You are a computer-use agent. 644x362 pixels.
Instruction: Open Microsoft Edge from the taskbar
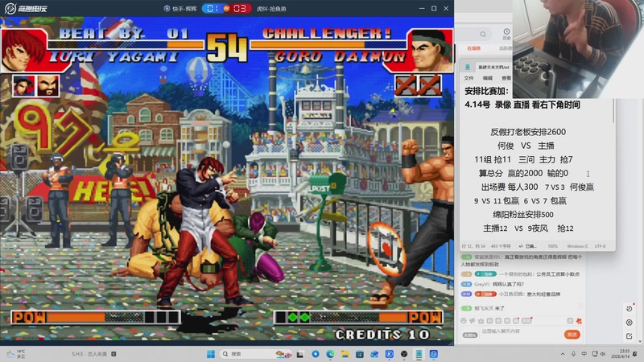[x=330, y=354]
